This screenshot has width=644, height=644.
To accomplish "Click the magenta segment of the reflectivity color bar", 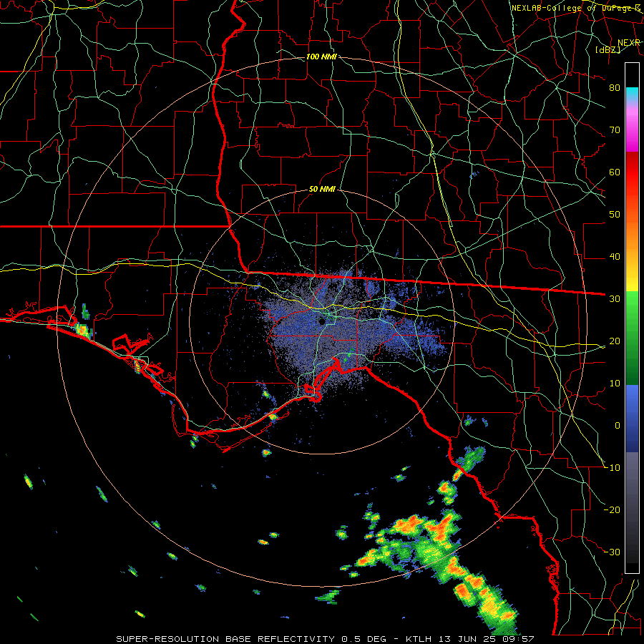I will pos(632,127).
